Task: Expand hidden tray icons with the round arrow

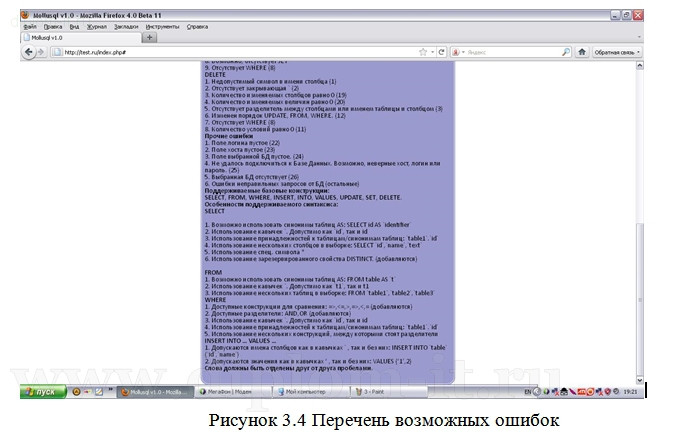Action: click(537, 392)
